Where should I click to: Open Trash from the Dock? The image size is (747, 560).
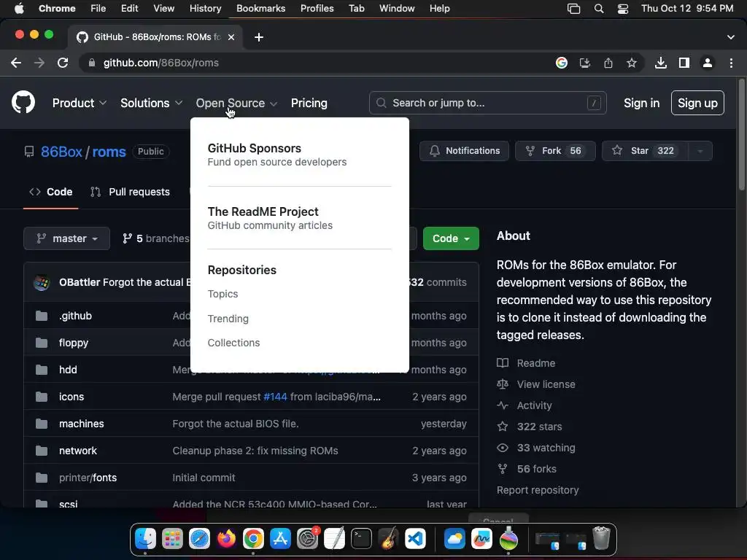click(x=601, y=538)
